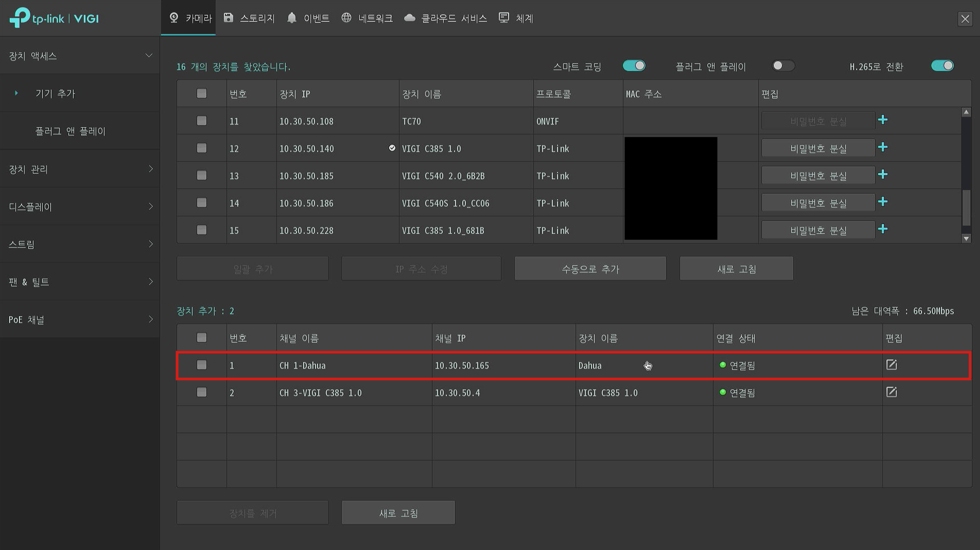The image size is (980, 550).
Task: Add device 10.30.50.140 with plus icon
Action: pos(883,147)
